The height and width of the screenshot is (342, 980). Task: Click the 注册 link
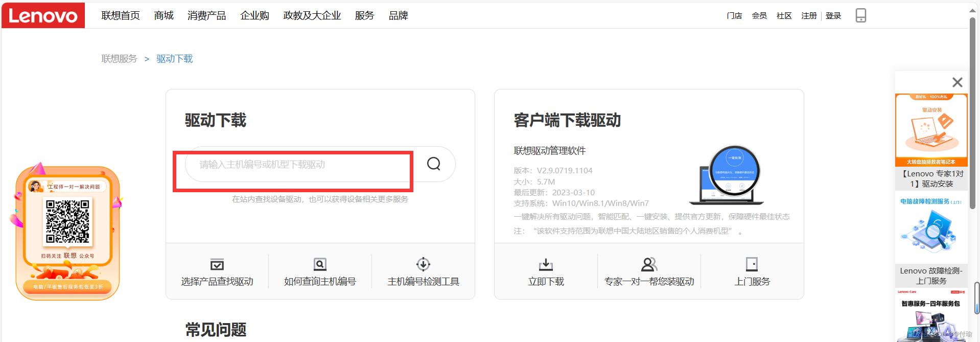(x=809, y=16)
